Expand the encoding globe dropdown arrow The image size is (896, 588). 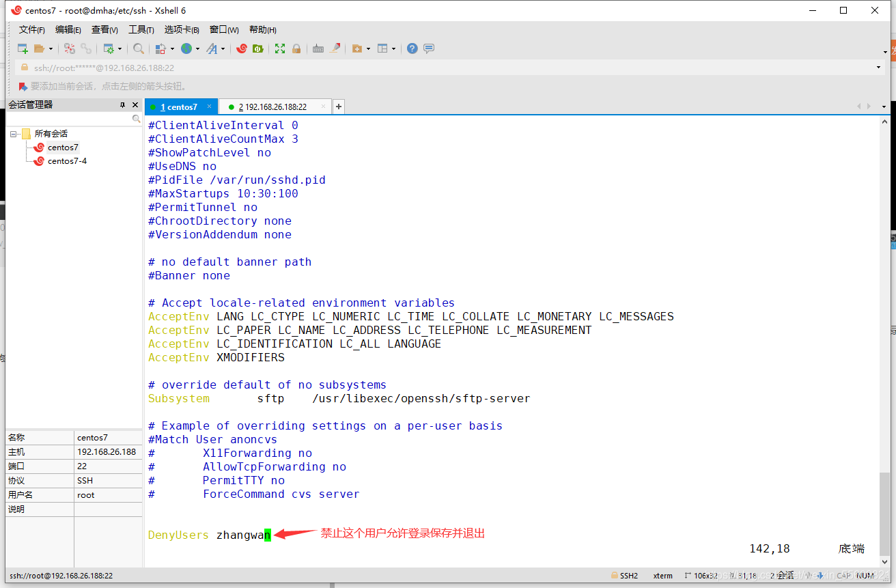pyautogui.click(x=198, y=48)
